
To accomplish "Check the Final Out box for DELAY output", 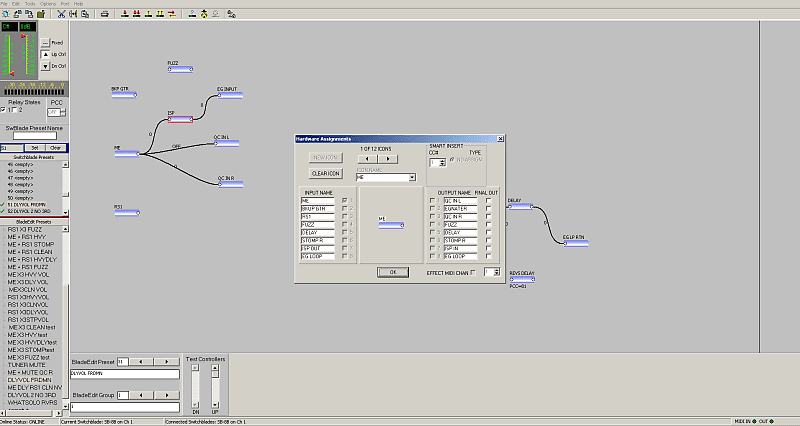I will pyautogui.click(x=488, y=232).
